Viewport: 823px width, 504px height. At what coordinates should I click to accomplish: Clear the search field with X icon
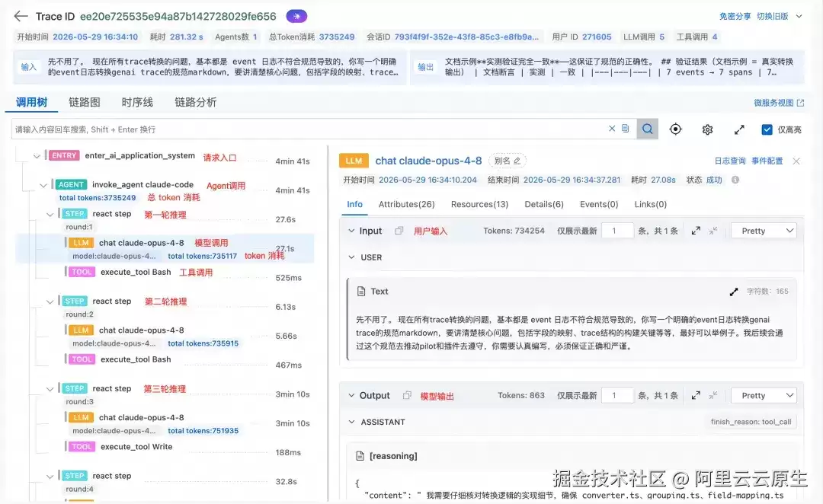(x=612, y=129)
